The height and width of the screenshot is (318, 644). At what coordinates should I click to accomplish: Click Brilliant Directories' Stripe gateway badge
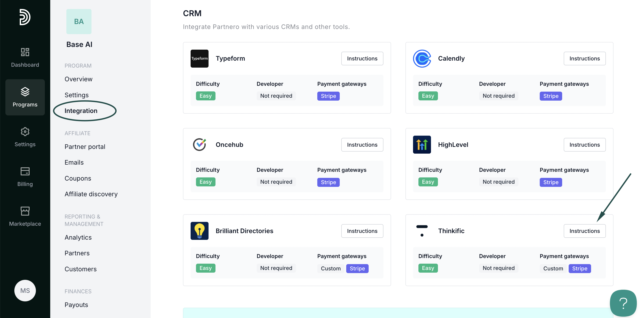coord(357,268)
